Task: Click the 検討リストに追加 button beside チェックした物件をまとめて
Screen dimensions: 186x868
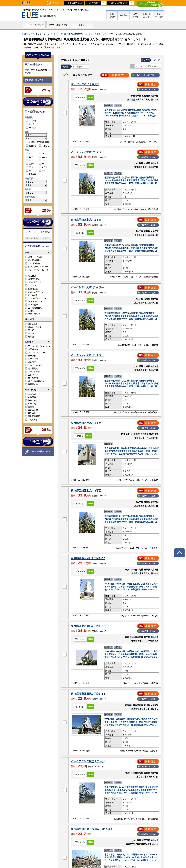Action: point(145,75)
